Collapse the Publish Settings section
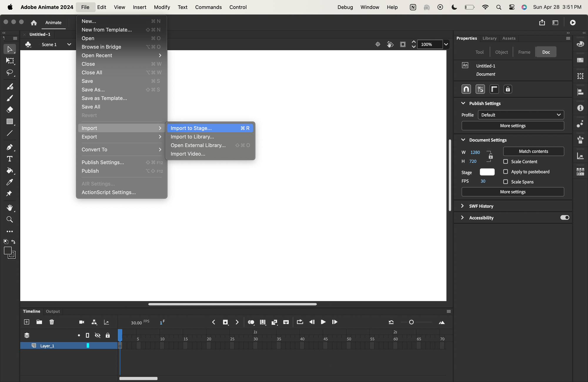Screen dimensions: 588x382 (463, 103)
